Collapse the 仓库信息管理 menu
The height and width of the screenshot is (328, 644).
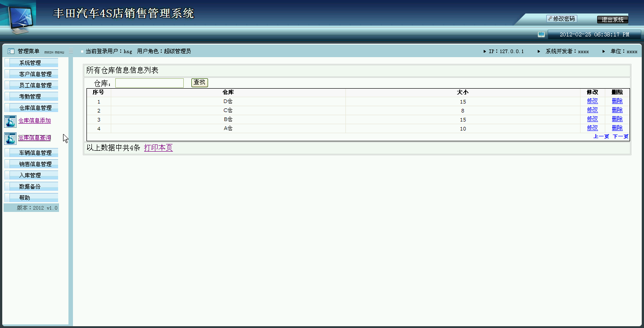(x=31, y=108)
